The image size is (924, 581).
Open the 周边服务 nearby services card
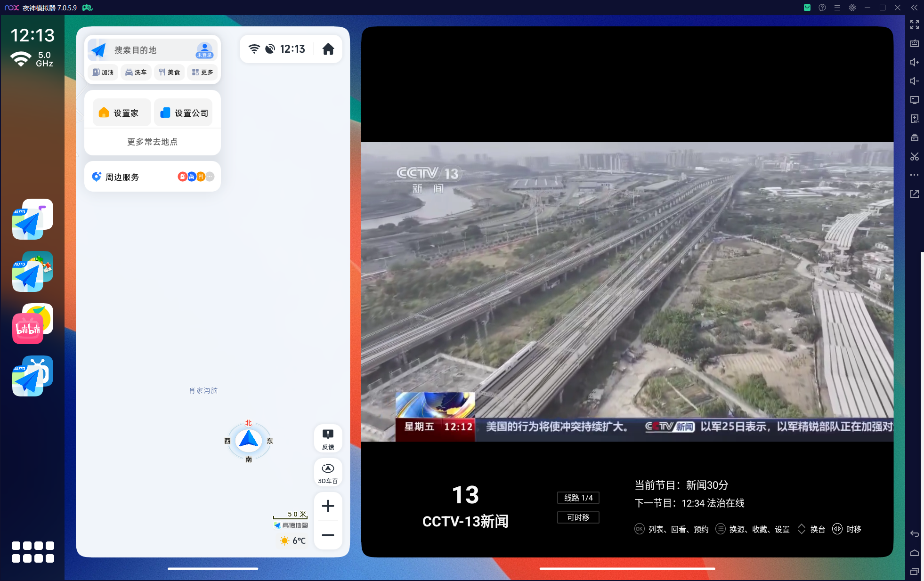point(152,177)
